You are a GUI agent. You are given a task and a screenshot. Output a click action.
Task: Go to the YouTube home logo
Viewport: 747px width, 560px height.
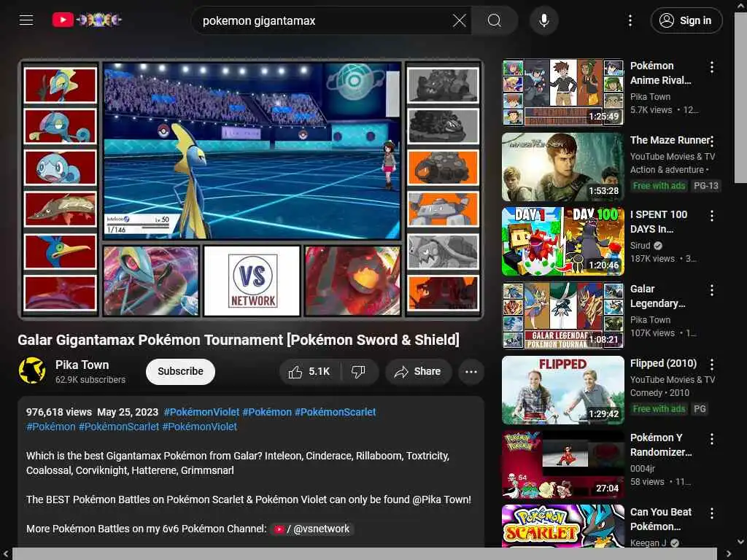coord(87,20)
